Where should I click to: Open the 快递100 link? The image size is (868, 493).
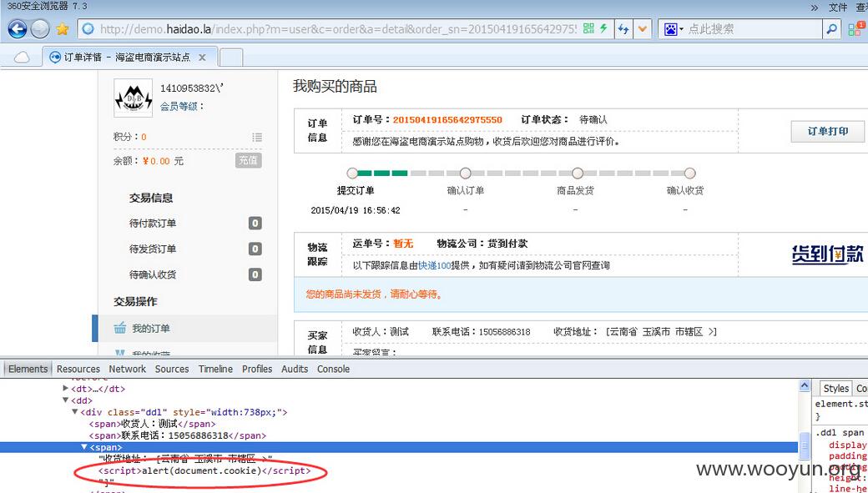click(435, 265)
